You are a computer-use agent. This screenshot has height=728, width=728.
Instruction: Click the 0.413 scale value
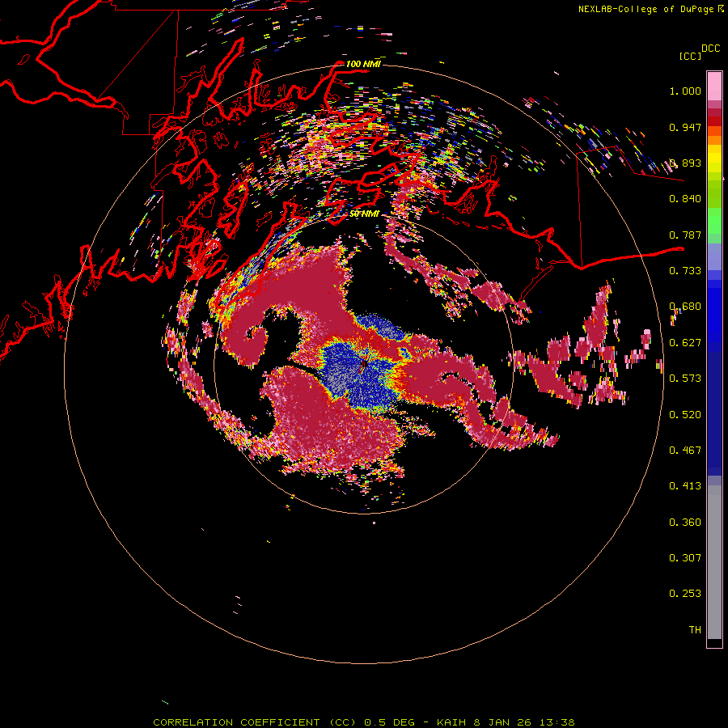click(x=685, y=485)
